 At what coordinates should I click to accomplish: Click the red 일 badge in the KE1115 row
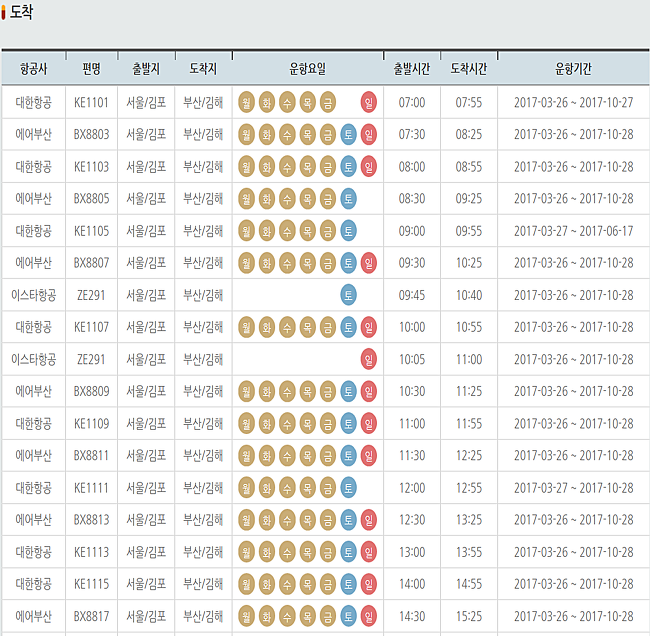[x=369, y=584]
